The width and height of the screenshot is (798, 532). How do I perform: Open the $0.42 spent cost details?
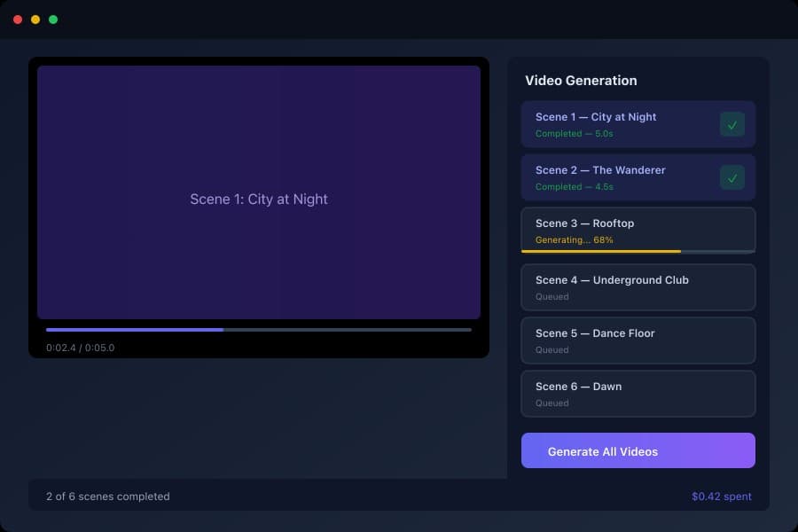(722, 496)
